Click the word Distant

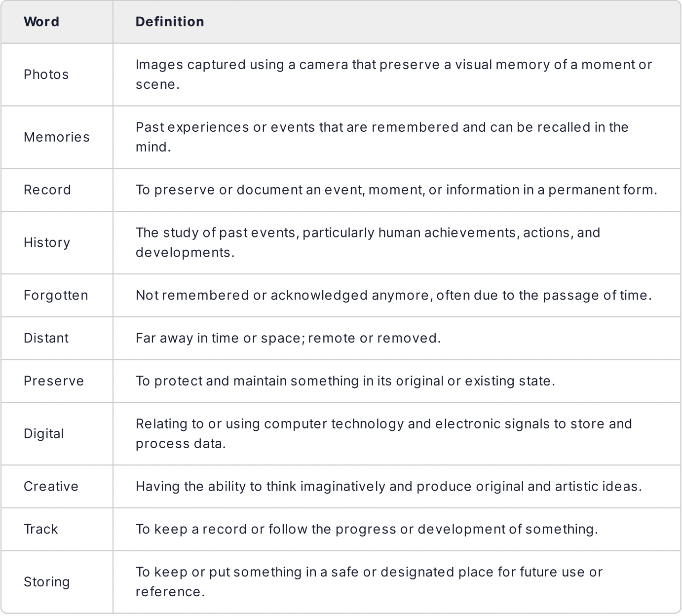[x=46, y=338]
